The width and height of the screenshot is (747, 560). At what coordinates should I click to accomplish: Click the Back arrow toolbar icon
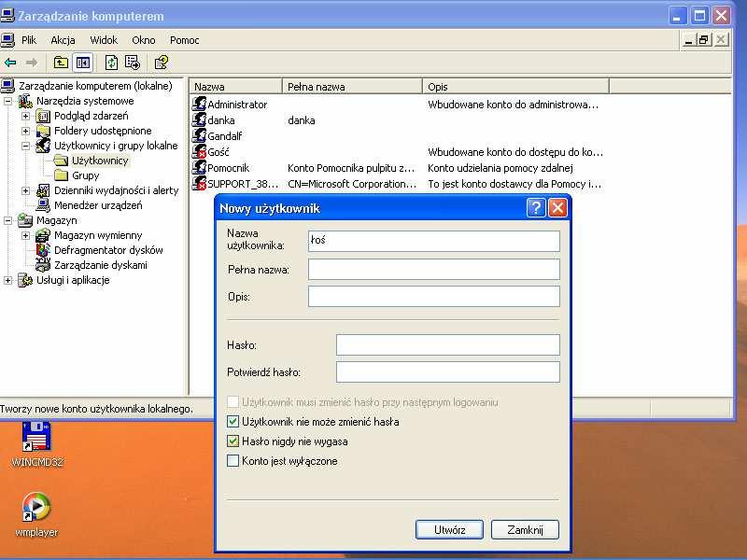click(10, 63)
